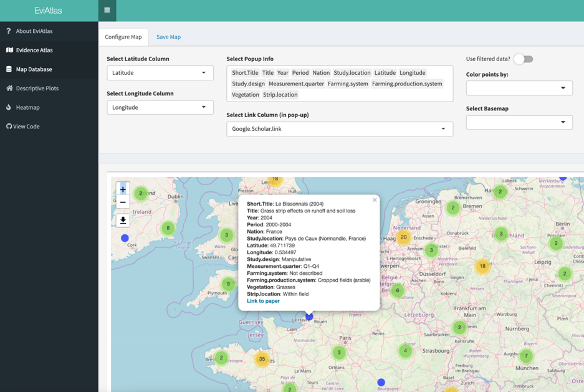Open the Color points by dropdown

pos(519,88)
